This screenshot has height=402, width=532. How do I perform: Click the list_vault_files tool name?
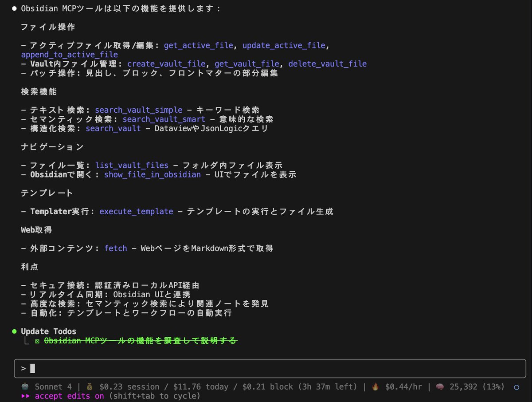tap(132, 166)
